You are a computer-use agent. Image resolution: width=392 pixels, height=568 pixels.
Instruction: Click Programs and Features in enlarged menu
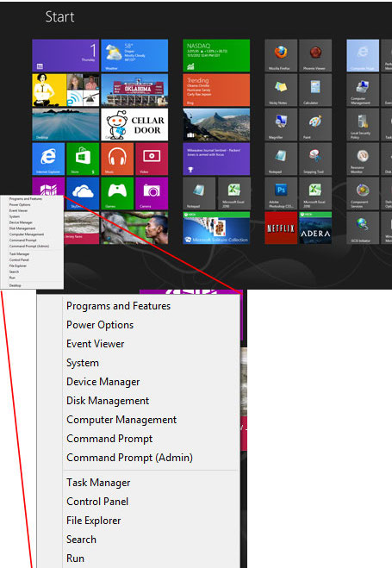click(118, 306)
